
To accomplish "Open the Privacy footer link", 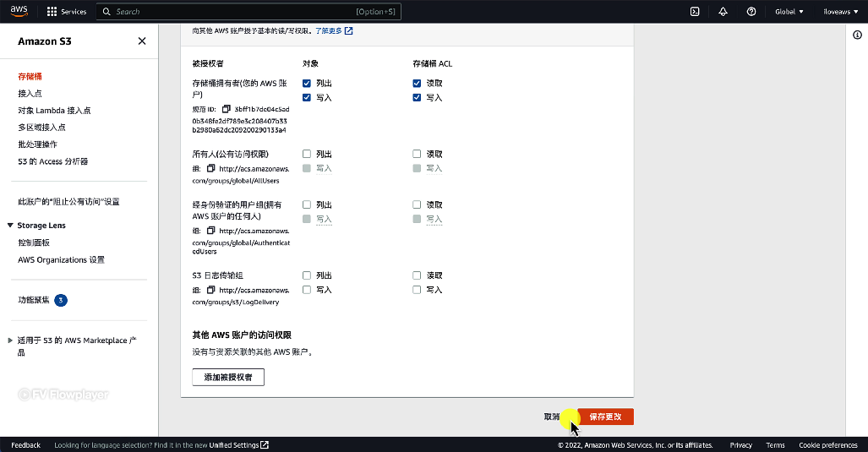I will 740,444.
